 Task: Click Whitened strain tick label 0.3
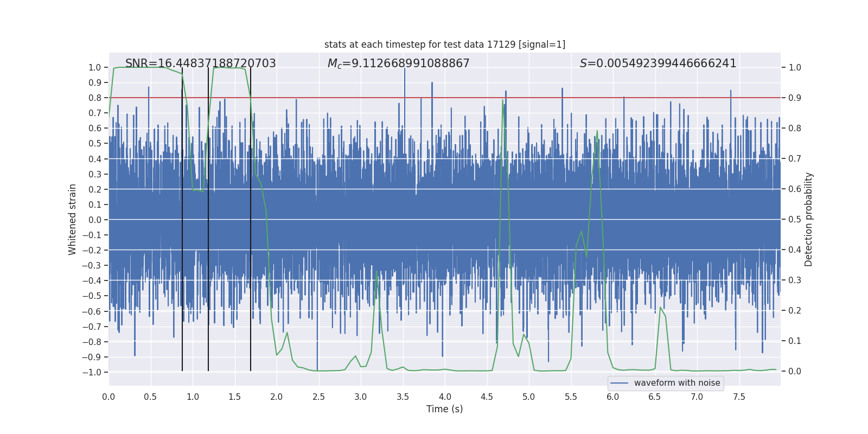point(95,174)
